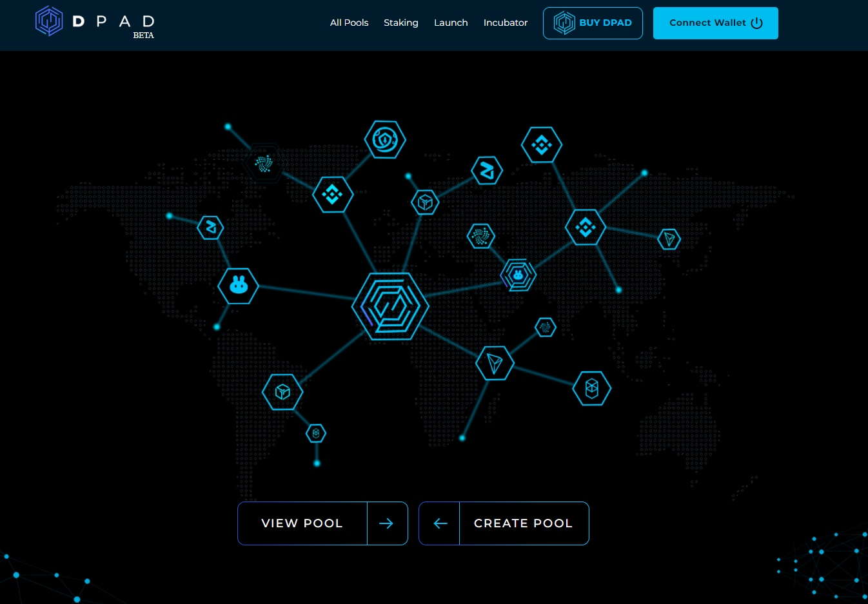The width and height of the screenshot is (868, 604).
Task: Click the BUY DPAD button
Action: pyautogui.click(x=593, y=23)
